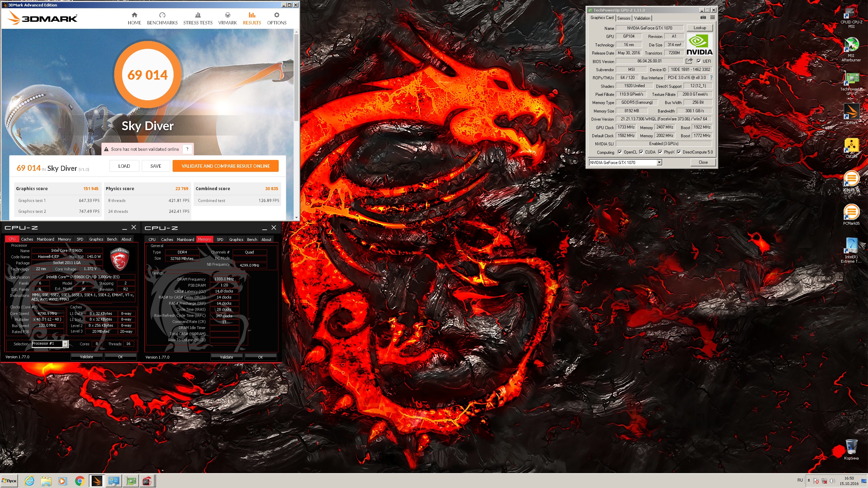
Task: Click the GPU-Z name field NVIDIA GeForce GTX 1070
Action: pyautogui.click(x=649, y=28)
